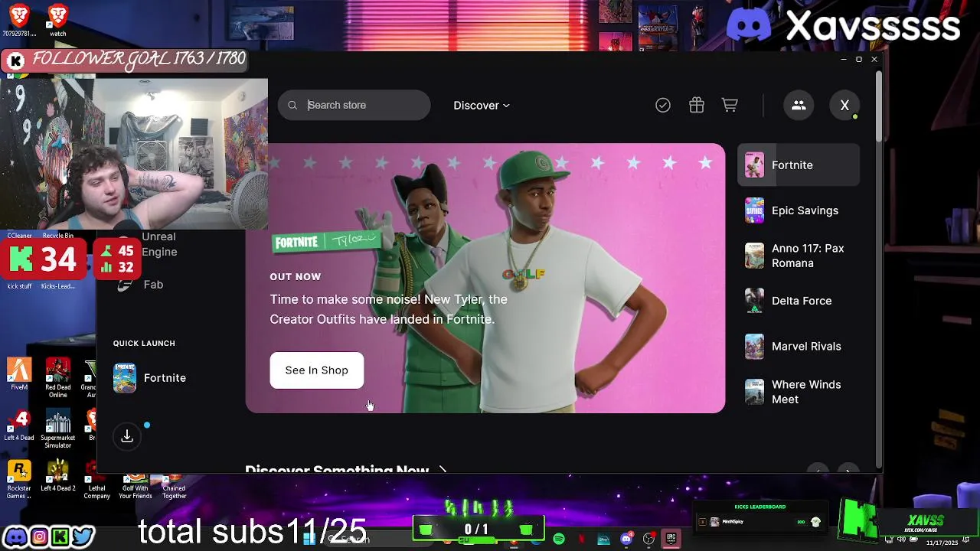
Task: Open the Friends icon in header
Action: (x=799, y=106)
